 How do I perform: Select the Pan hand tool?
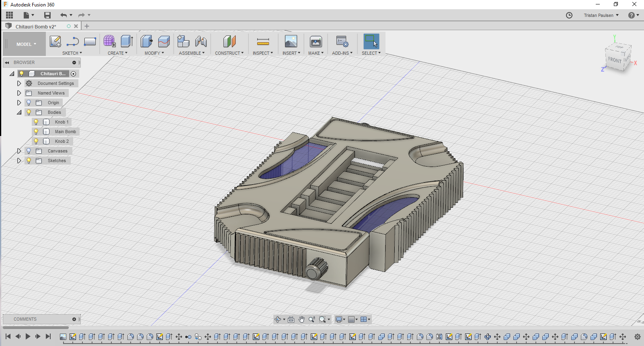301,319
